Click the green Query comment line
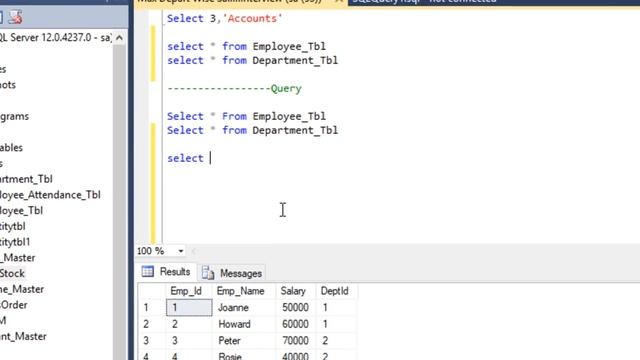The width and height of the screenshot is (640, 360). 234,89
